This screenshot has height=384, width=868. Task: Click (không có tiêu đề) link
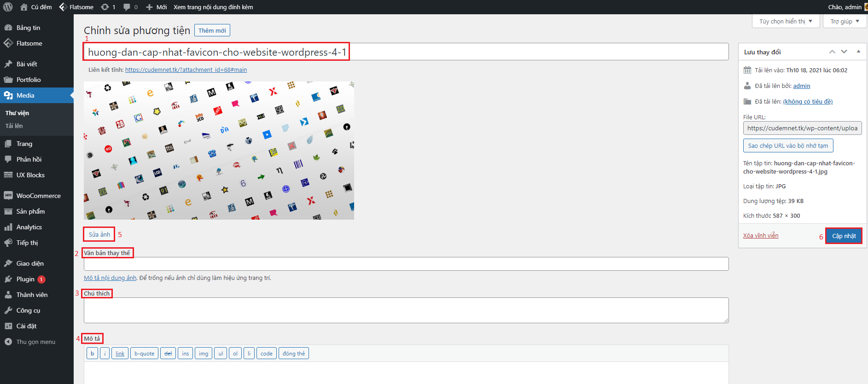tap(808, 102)
